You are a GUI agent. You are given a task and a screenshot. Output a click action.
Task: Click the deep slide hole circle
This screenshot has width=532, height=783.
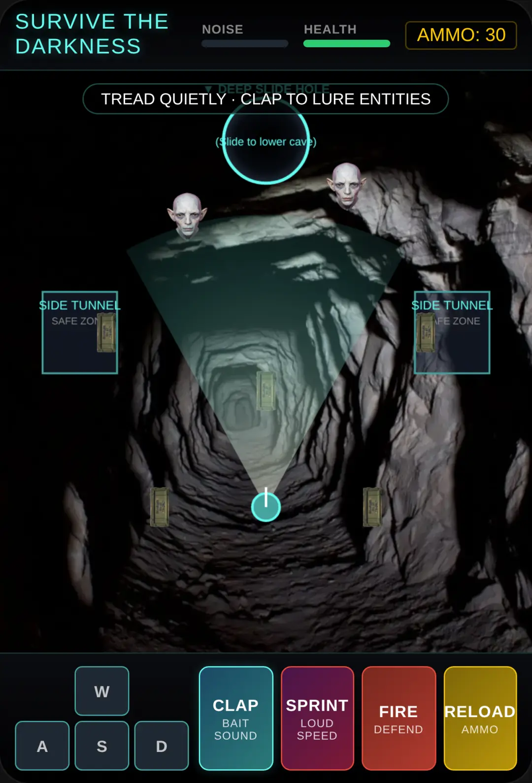(266, 141)
